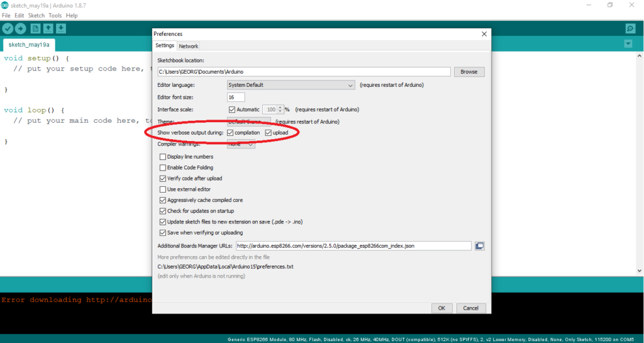Image resolution: width=644 pixels, height=343 pixels.
Task: Close the Preferences dialog
Action: [x=484, y=34]
